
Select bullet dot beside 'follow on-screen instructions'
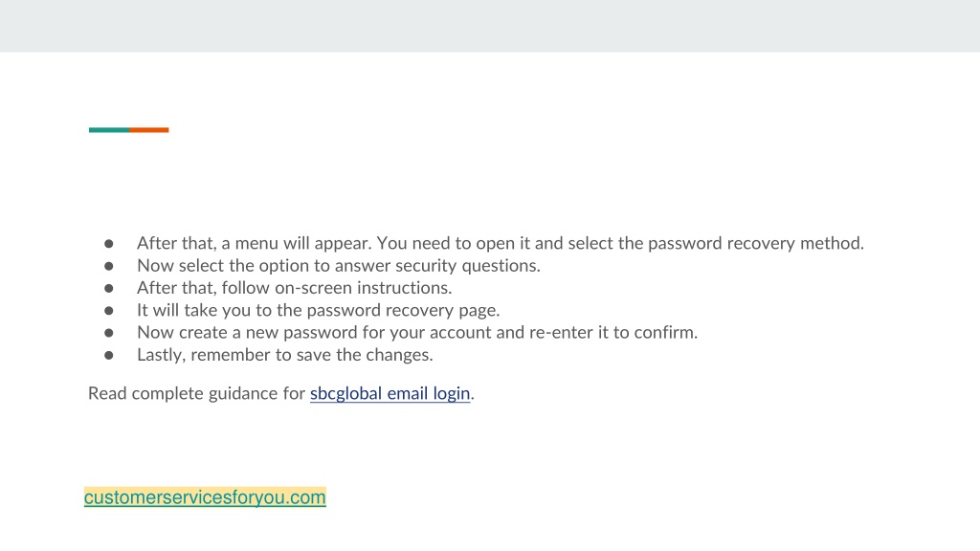click(x=109, y=289)
